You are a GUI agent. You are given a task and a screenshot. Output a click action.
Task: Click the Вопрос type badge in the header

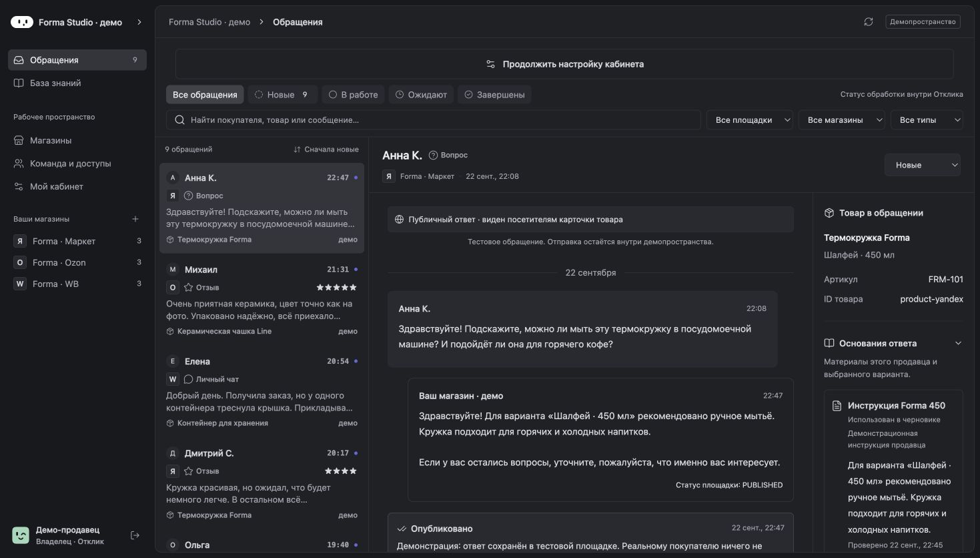[x=448, y=156]
